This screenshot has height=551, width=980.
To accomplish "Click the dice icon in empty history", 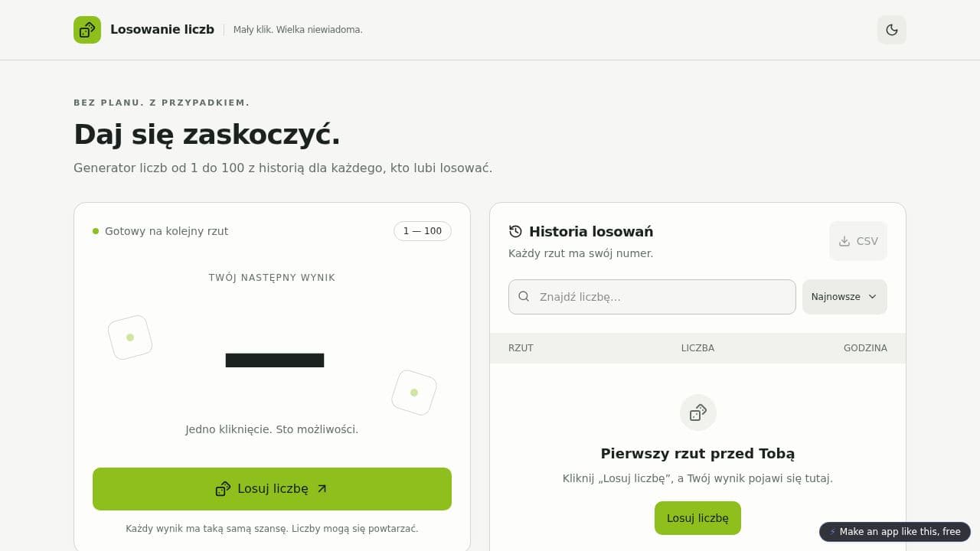I will [697, 413].
